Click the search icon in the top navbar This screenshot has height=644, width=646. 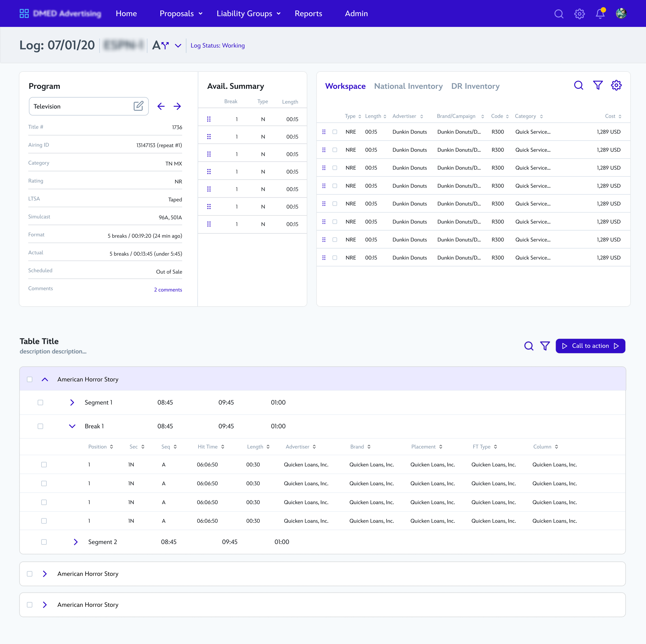coord(558,14)
